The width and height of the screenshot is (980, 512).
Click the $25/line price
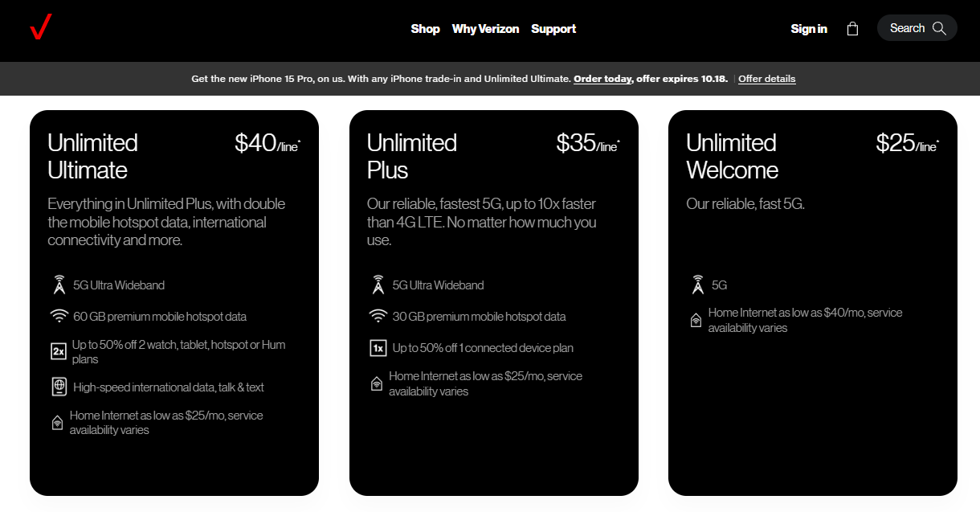[908, 143]
